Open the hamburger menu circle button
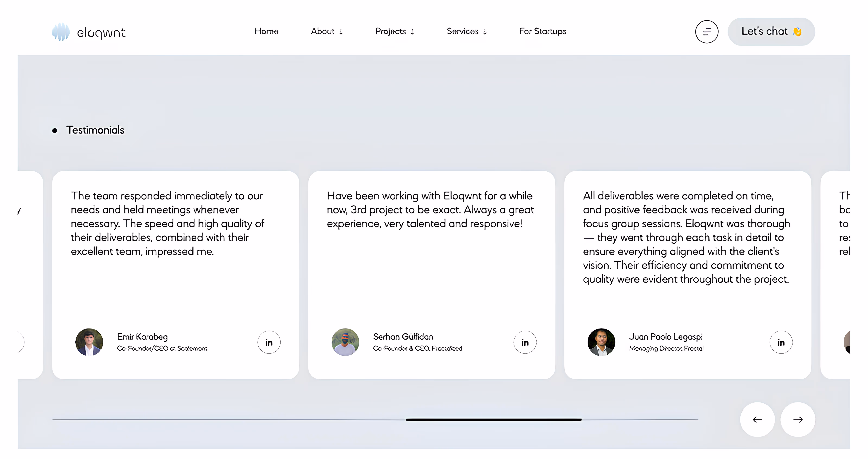The image size is (868, 459). 707,32
